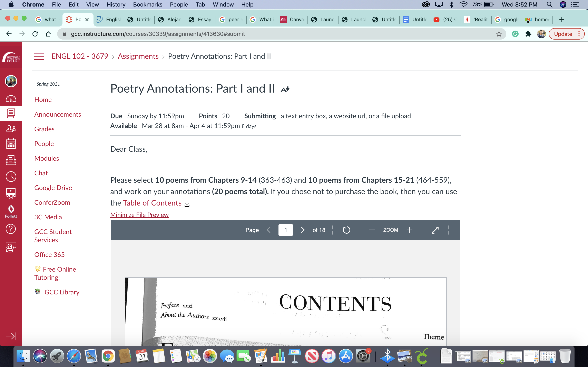Minimize File Preview
Image resolution: width=588 pixels, height=367 pixels.
(139, 215)
